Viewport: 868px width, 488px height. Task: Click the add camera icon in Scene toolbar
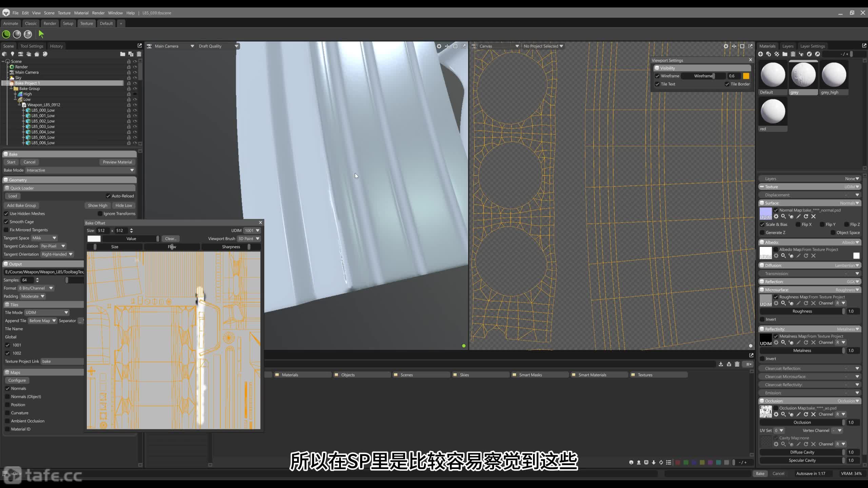[20, 54]
